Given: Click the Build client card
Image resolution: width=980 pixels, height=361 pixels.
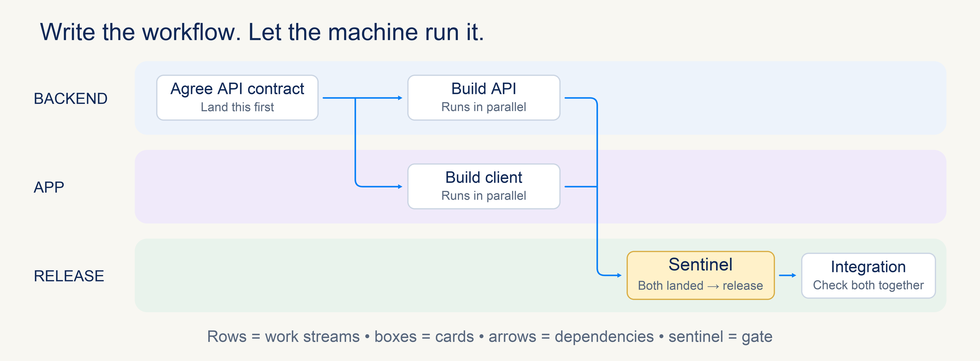Looking at the screenshot, I should pyautogui.click(x=484, y=186).
